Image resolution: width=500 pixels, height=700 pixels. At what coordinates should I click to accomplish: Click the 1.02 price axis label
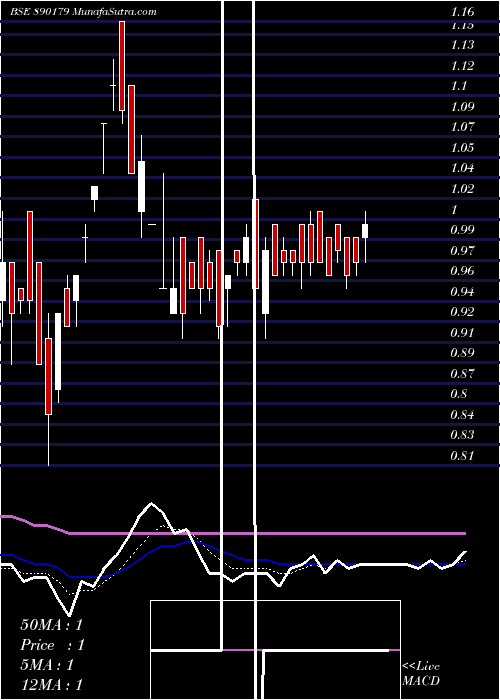click(462, 188)
